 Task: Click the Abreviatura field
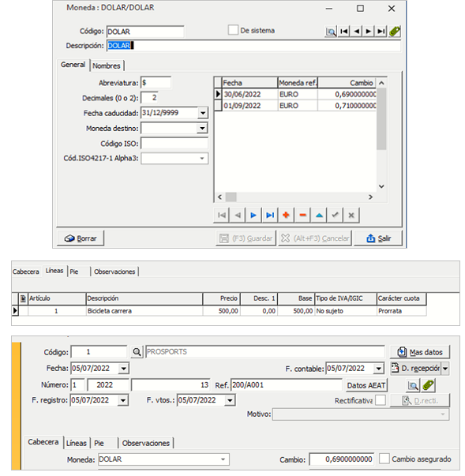(156, 83)
